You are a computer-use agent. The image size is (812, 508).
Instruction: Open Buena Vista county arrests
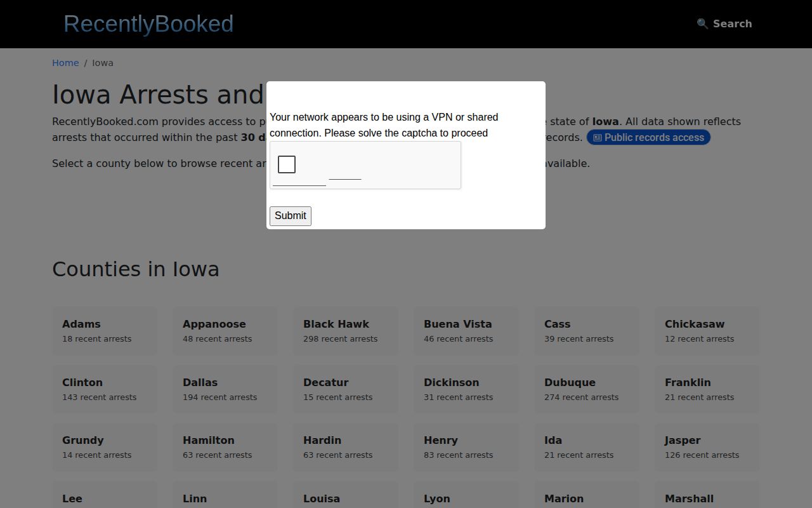[466, 331]
